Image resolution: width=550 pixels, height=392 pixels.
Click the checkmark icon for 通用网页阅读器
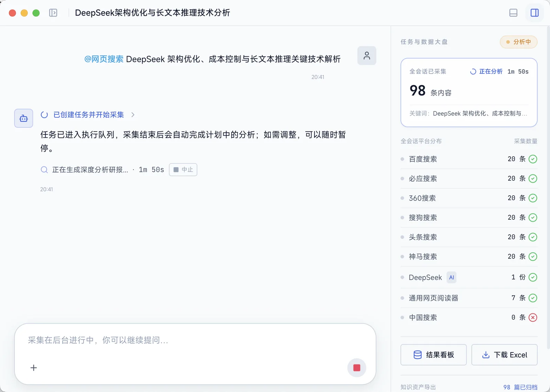click(x=533, y=298)
